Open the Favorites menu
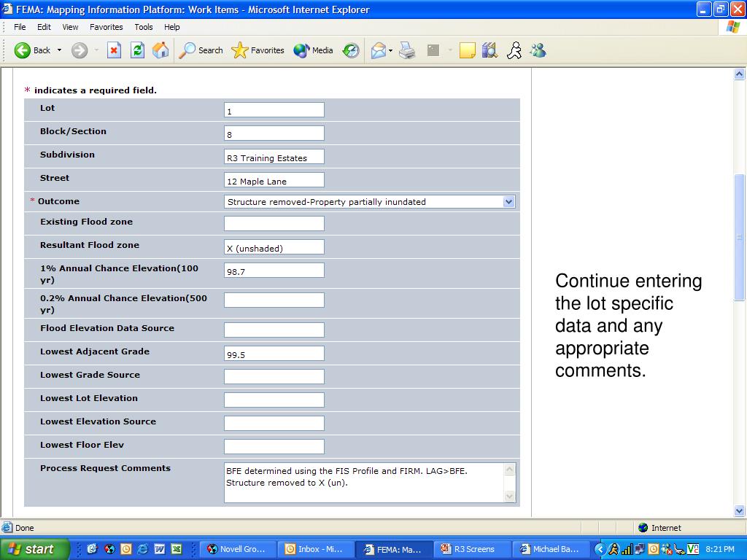Viewport: 747px width, 560px height. point(107,27)
